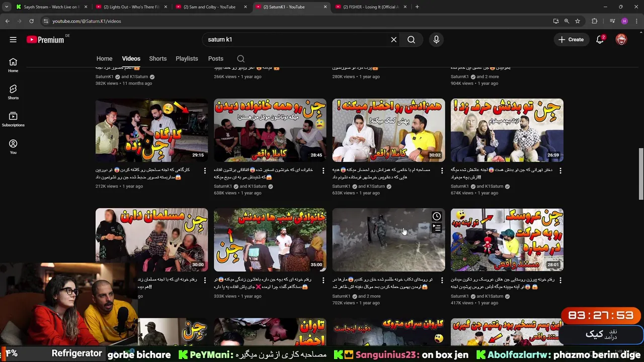Open Shorts in the left sidebar
The image size is (644, 362).
(x=13, y=92)
